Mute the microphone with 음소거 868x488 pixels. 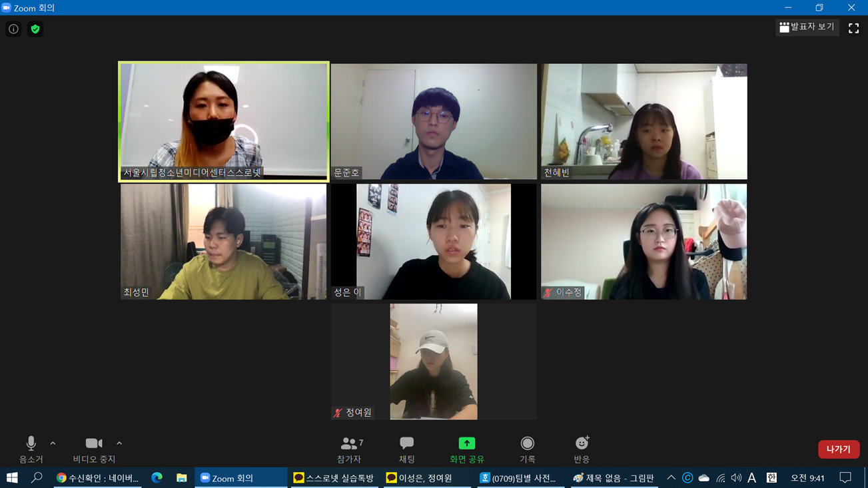31,449
